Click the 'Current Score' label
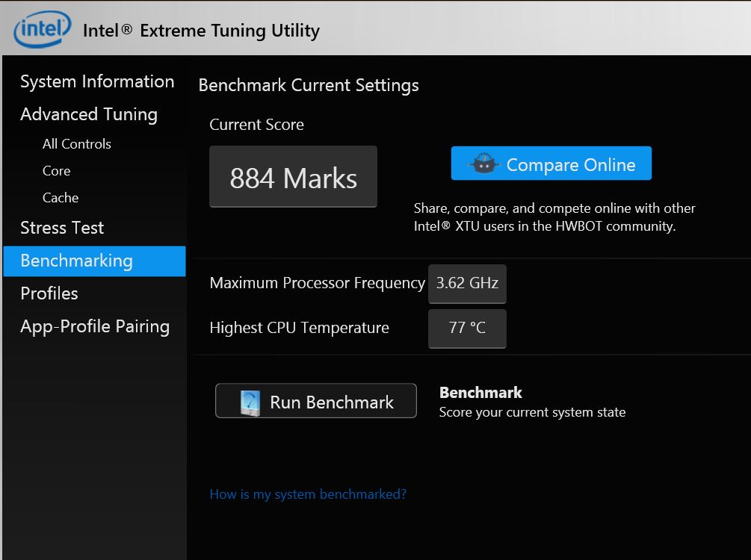 click(x=257, y=125)
